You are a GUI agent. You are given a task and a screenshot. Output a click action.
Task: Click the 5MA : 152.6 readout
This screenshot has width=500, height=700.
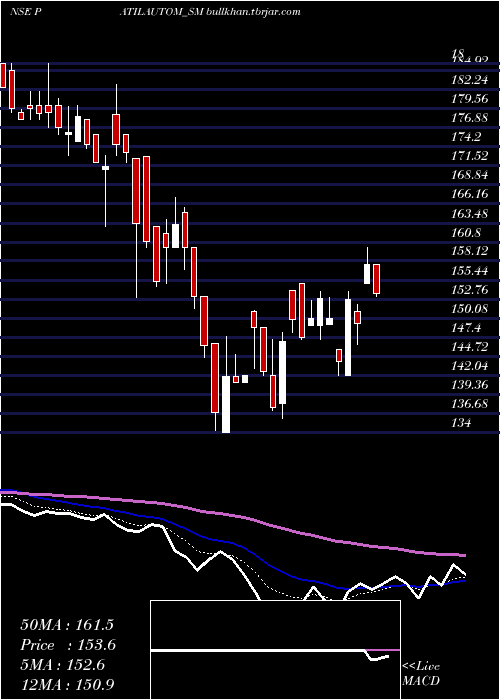pos(62,665)
